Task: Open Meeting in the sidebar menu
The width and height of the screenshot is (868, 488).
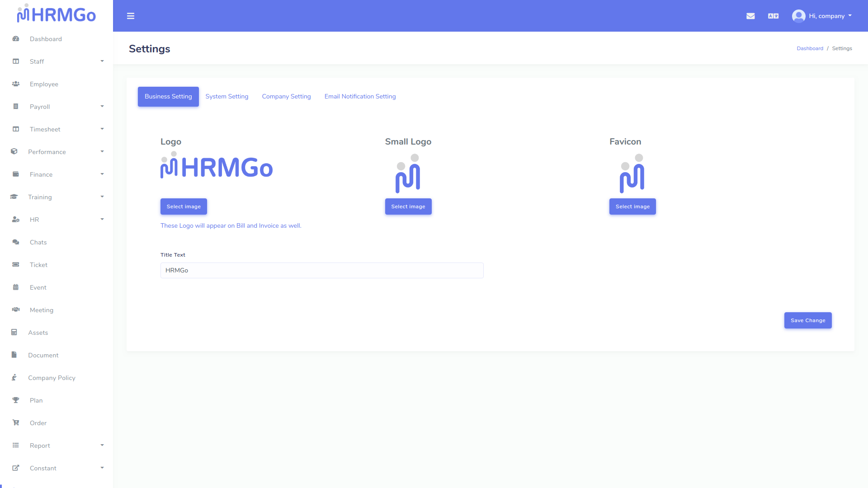Action: (x=42, y=310)
